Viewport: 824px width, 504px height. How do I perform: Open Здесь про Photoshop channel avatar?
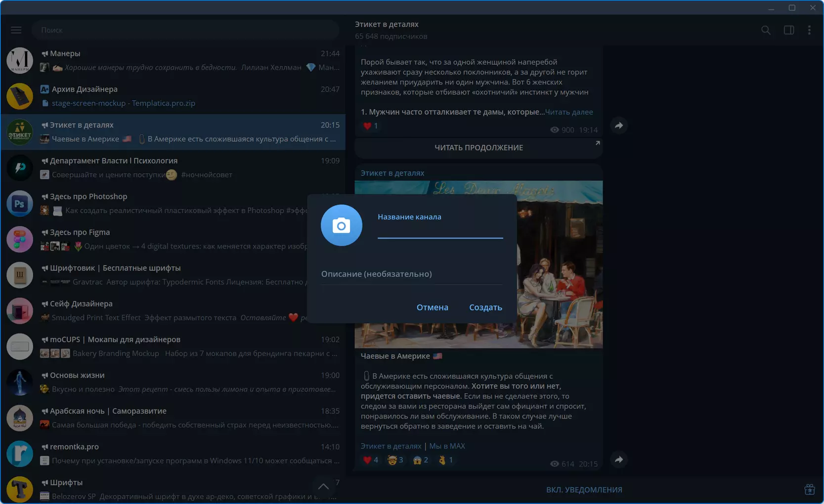[x=20, y=203]
